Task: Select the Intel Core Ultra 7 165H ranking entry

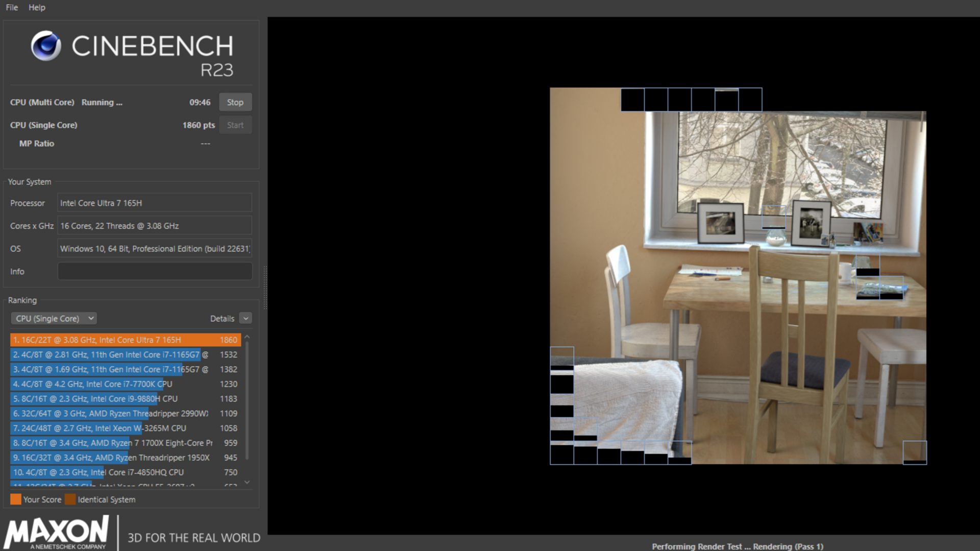Action: coord(125,340)
